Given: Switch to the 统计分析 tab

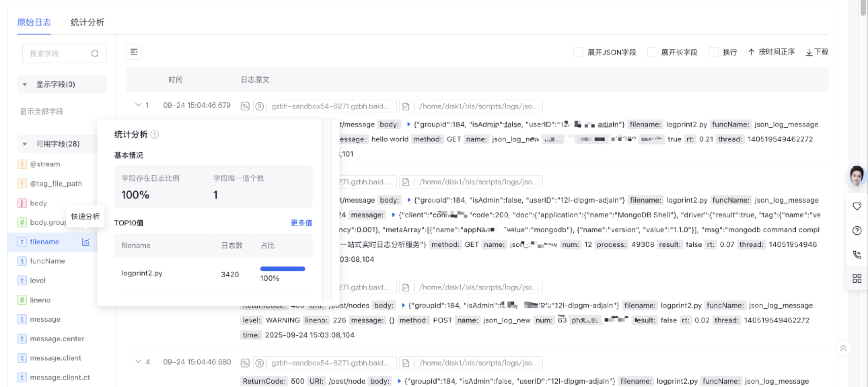Looking at the screenshot, I should click(x=87, y=22).
